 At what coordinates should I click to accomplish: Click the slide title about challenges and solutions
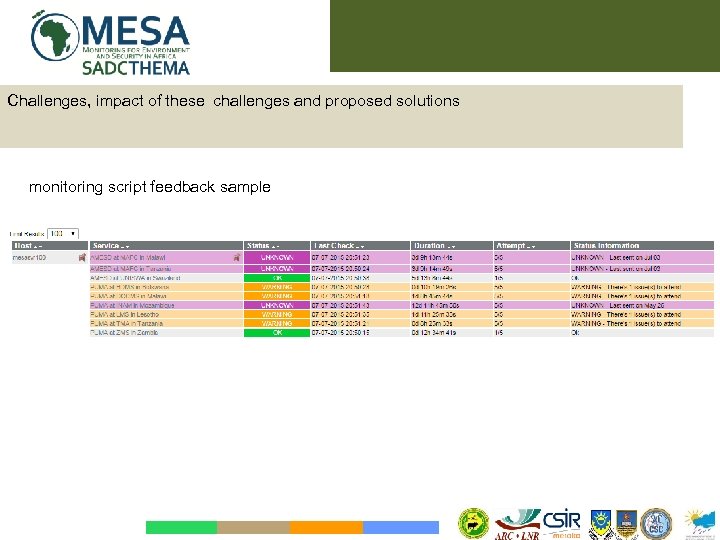click(233, 101)
